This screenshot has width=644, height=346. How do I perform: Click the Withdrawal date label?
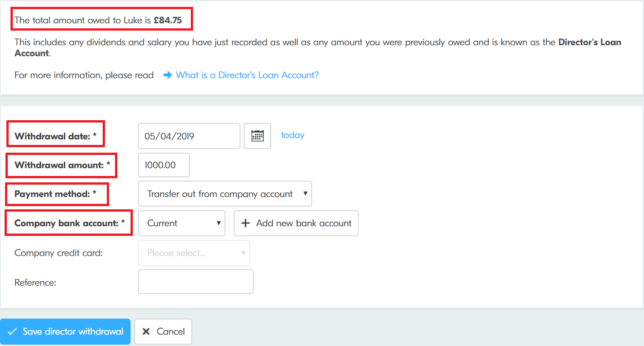(x=56, y=136)
